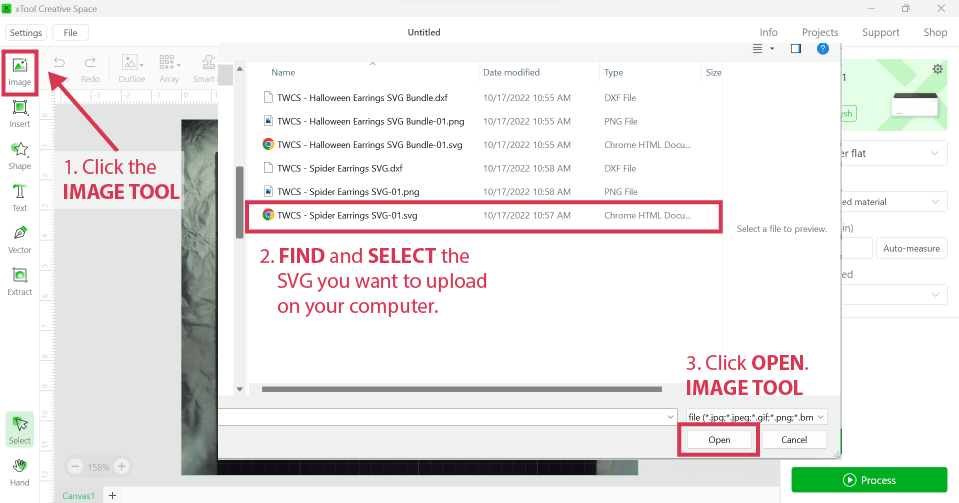Go to the Info tab
This screenshot has height=503, width=959.
768,32
